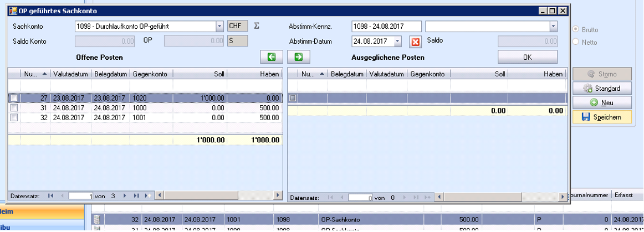Viewport: 644px width, 232px height.
Task: Click the green right arrow button
Action: coord(299,57)
